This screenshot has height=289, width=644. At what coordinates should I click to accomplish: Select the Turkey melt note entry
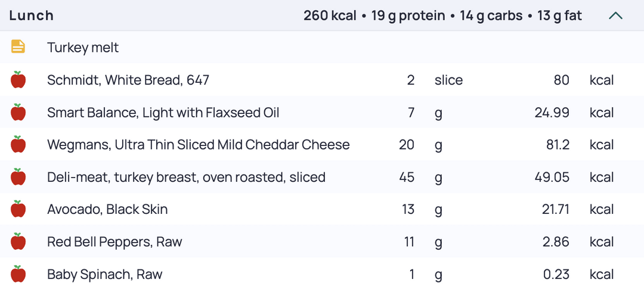click(322, 47)
